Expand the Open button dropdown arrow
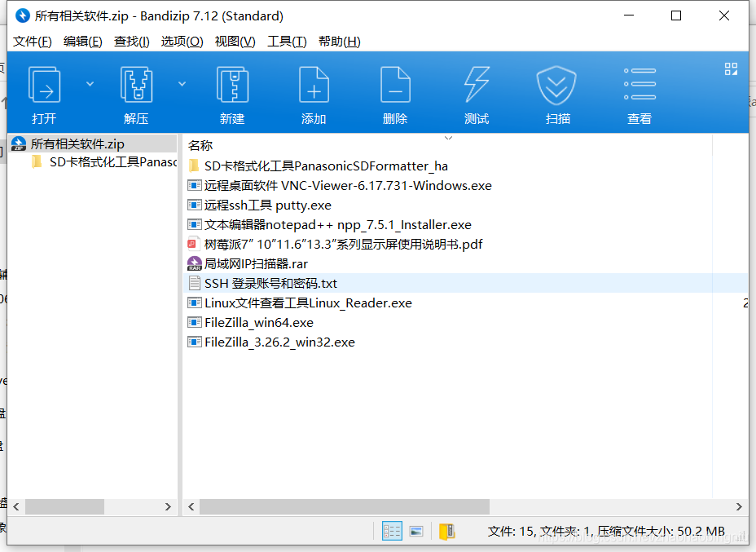This screenshot has height=552, width=756. coord(90,84)
